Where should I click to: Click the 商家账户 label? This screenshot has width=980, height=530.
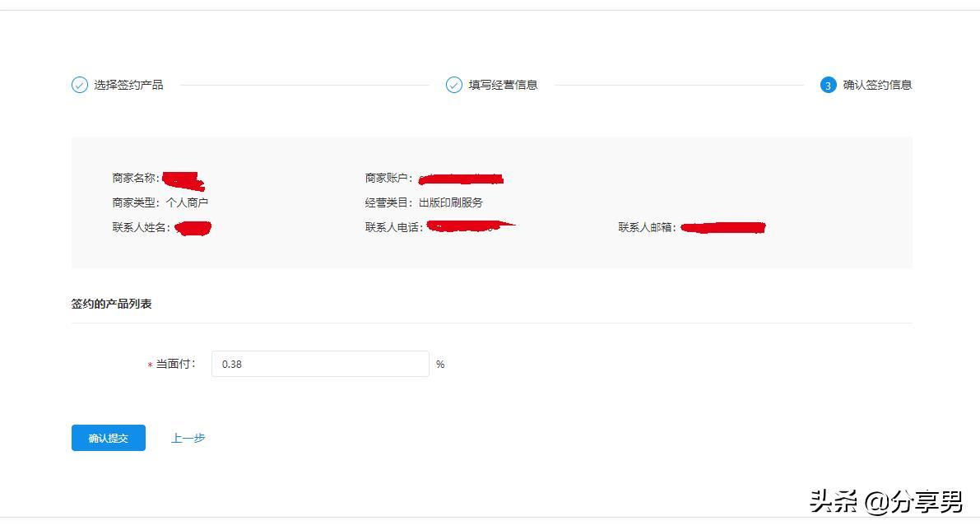[388, 178]
